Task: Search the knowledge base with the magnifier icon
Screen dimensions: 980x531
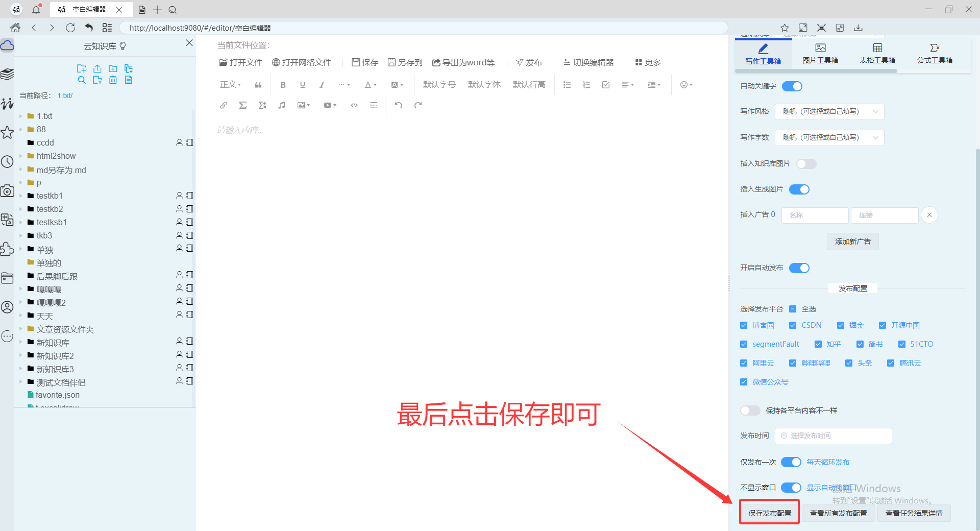Action: pyautogui.click(x=82, y=80)
